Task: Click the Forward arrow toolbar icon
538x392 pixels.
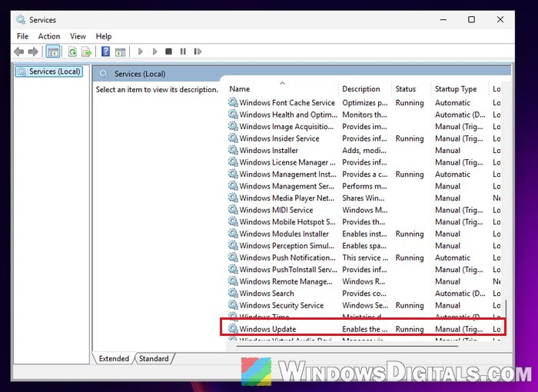Action: (x=33, y=51)
